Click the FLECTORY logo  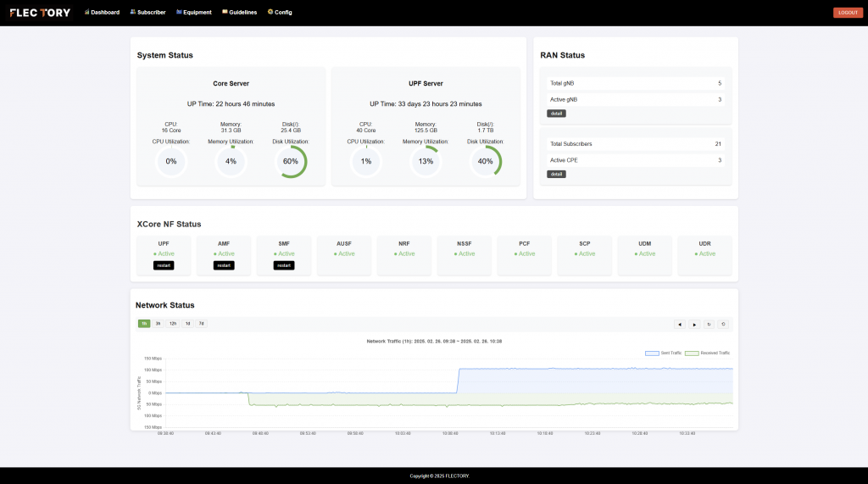coord(40,12)
